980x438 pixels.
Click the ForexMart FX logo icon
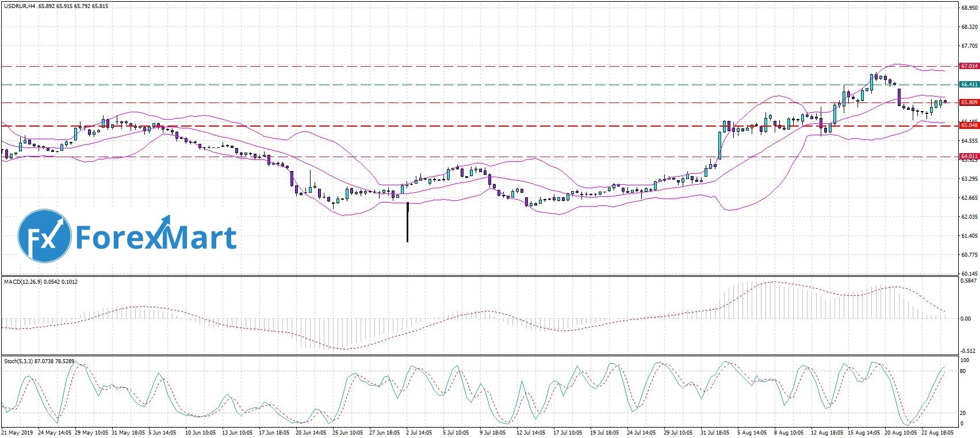[x=44, y=236]
